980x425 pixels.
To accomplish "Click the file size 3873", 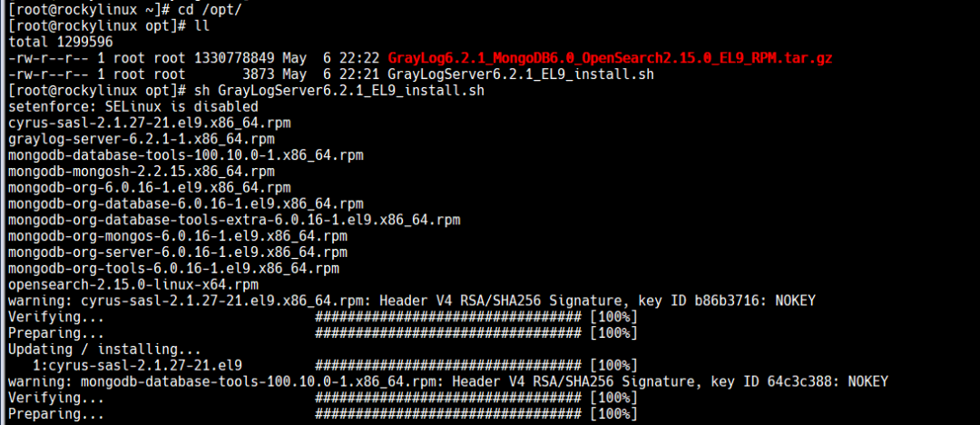I will pyautogui.click(x=259, y=75).
